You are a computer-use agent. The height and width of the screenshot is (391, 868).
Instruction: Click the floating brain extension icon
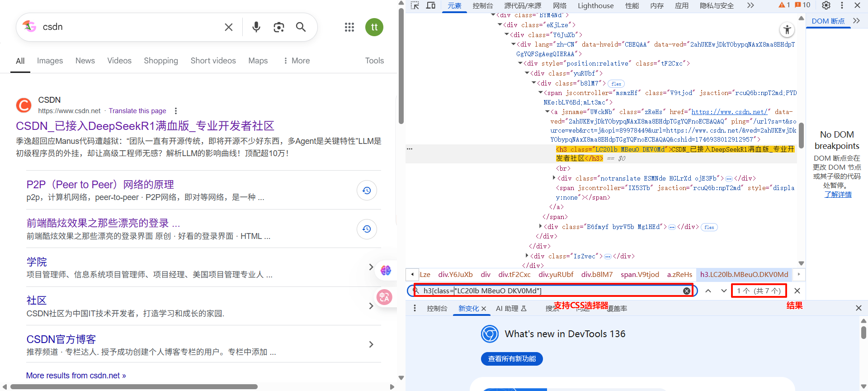click(x=386, y=270)
